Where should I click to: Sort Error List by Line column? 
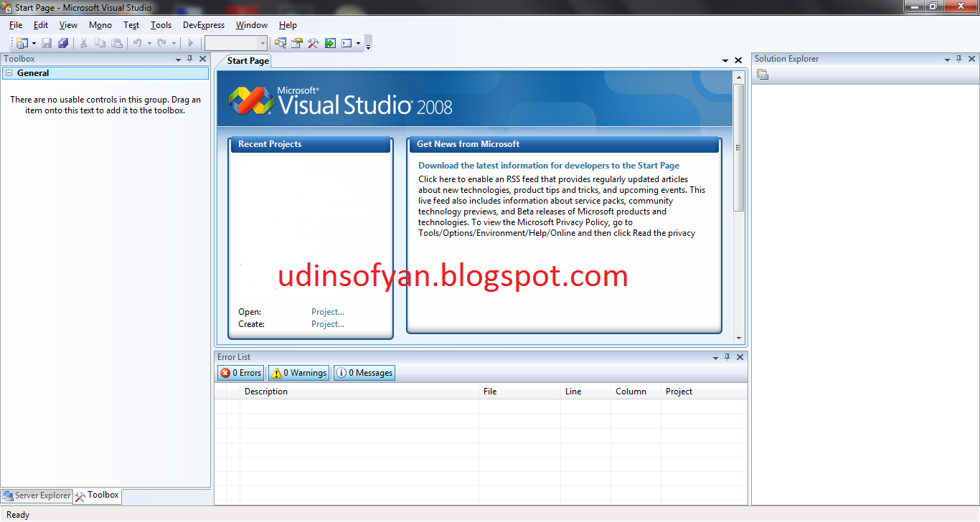click(x=586, y=391)
